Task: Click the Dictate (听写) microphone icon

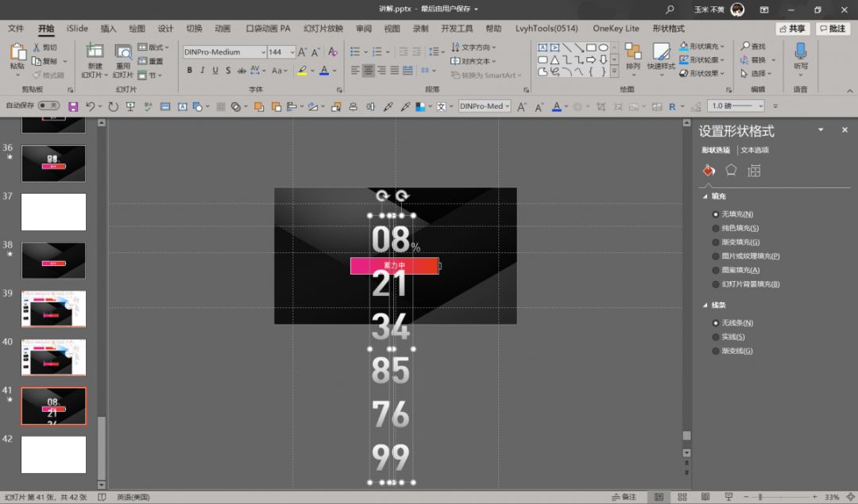Action: coord(801,51)
